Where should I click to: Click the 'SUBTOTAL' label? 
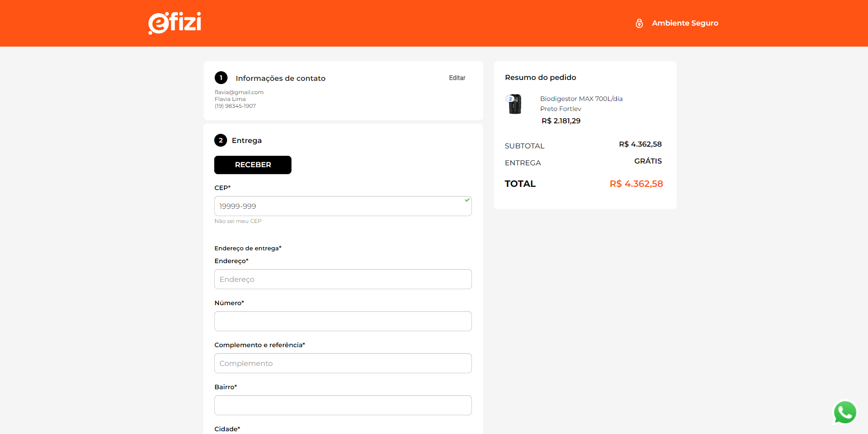[x=524, y=146]
